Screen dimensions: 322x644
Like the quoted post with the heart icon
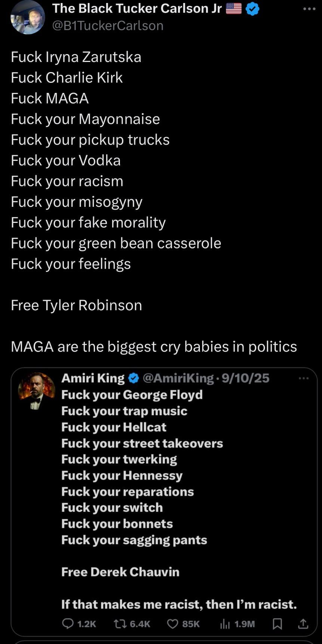[172, 623]
